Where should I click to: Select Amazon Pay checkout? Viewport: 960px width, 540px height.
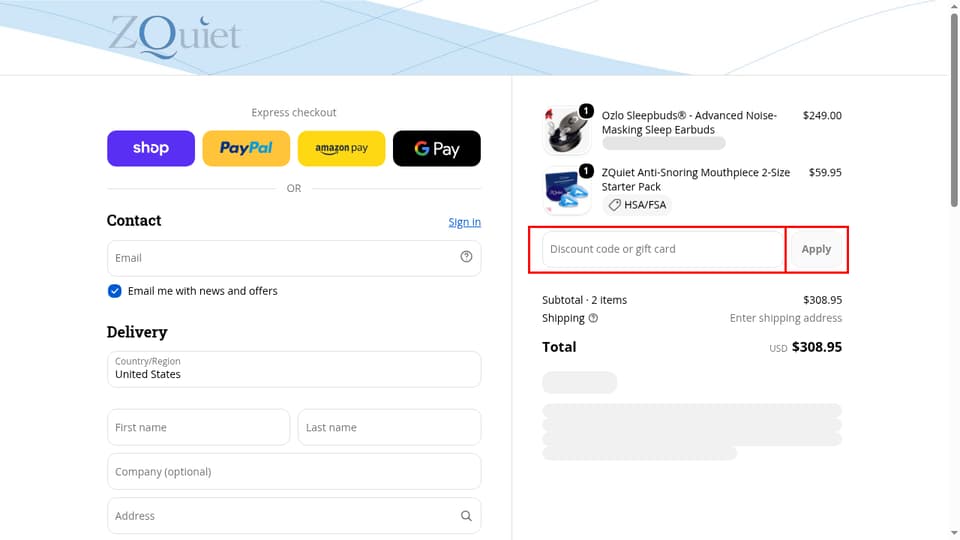(342, 148)
